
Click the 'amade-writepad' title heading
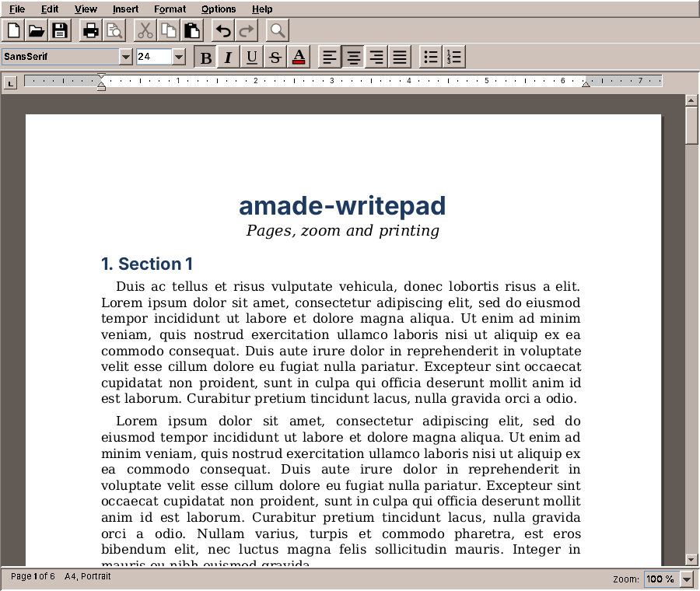click(342, 206)
